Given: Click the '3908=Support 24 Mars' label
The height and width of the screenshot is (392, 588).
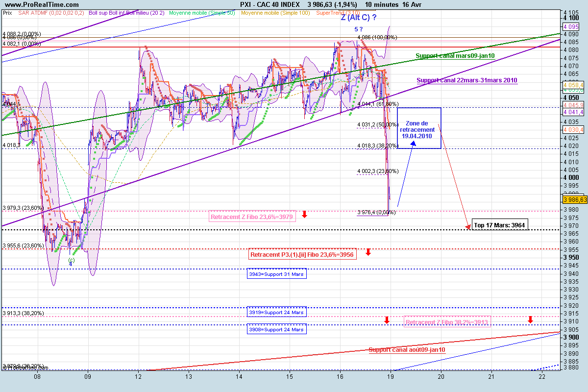Looking at the screenshot, I should click(x=276, y=330).
